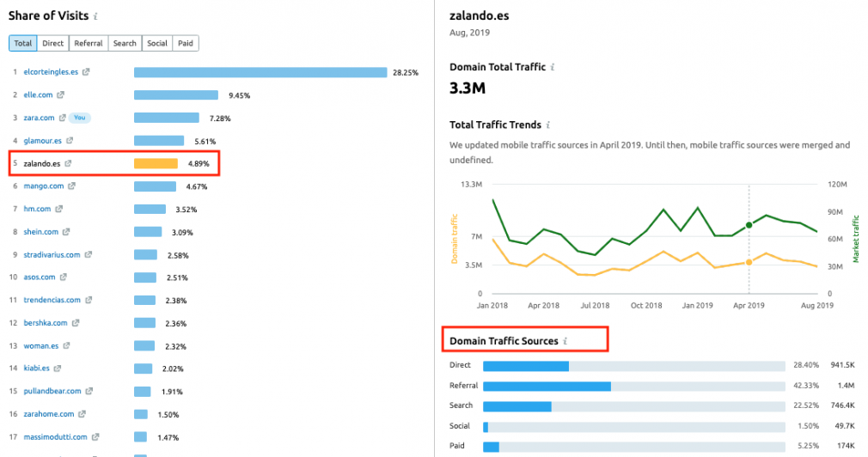Switch to the Search tab
This screenshot has height=457, width=868.
pyautogui.click(x=125, y=43)
